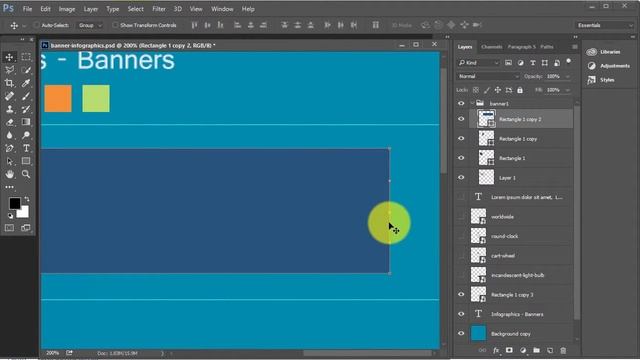Image resolution: width=640 pixels, height=360 pixels.
Task: Select the Eraser tool
Action: pyautogui.click(x=9, y=122)
